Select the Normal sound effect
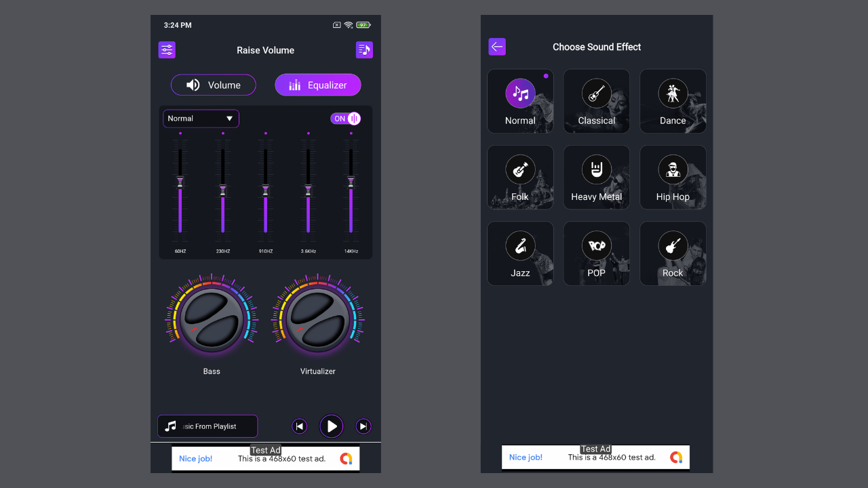The width and height of the screenshot is (868, 488). (520, 101)
